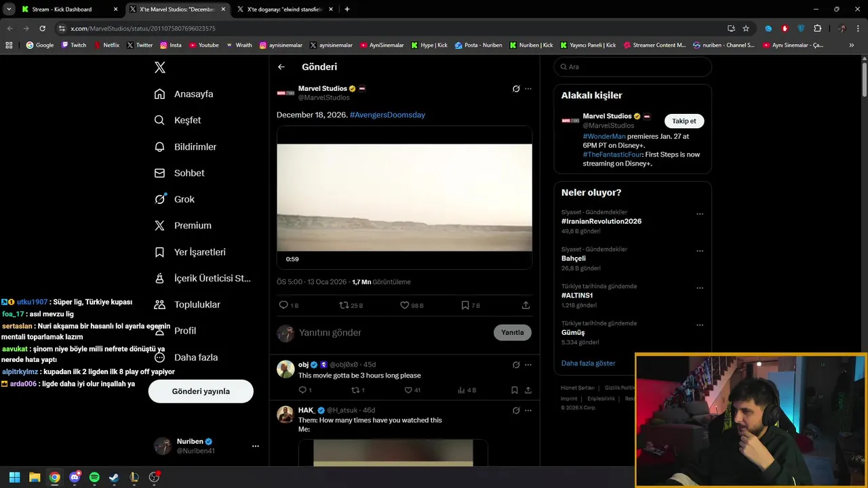868x488 pixels.
Task: Open options for Gümüş trend
Action: 700,325
